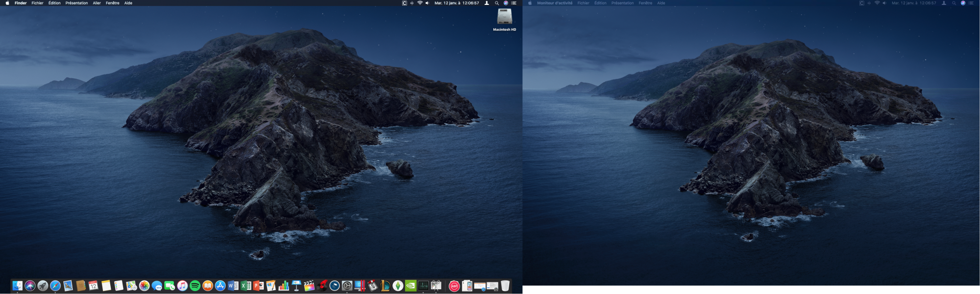
Task: Open the App Store from Dock
Action: tap(220, 286)
